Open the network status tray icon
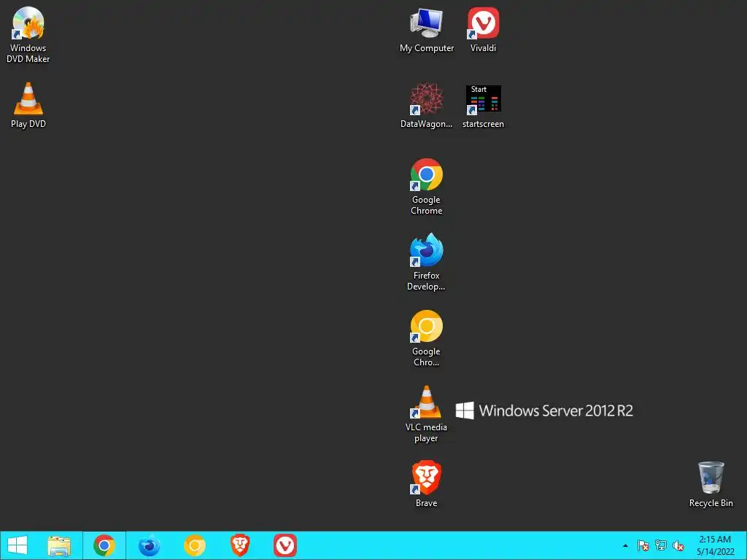The width and height of the screenshot is (747, 560). [x=661, y=545]
